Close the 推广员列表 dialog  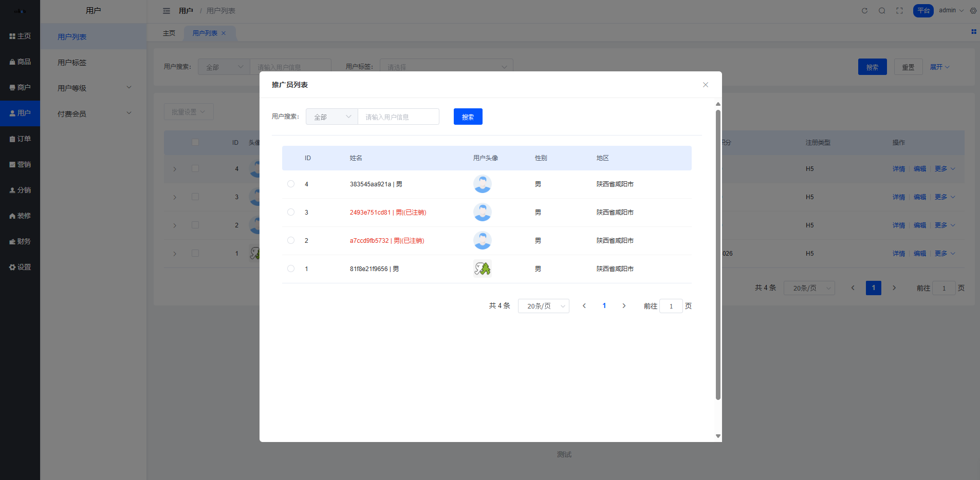[706, 85]
